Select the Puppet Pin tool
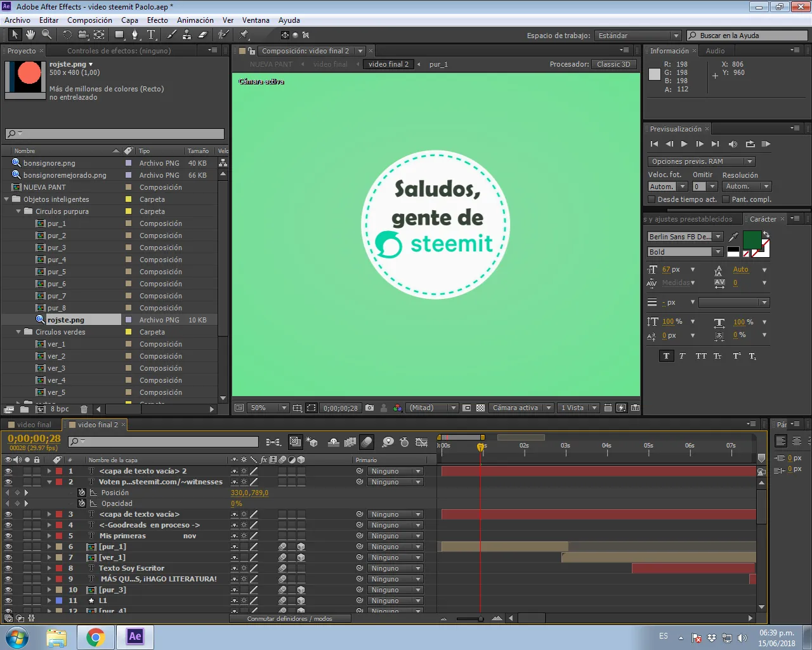The image size is (812, 650). [244, 34]
